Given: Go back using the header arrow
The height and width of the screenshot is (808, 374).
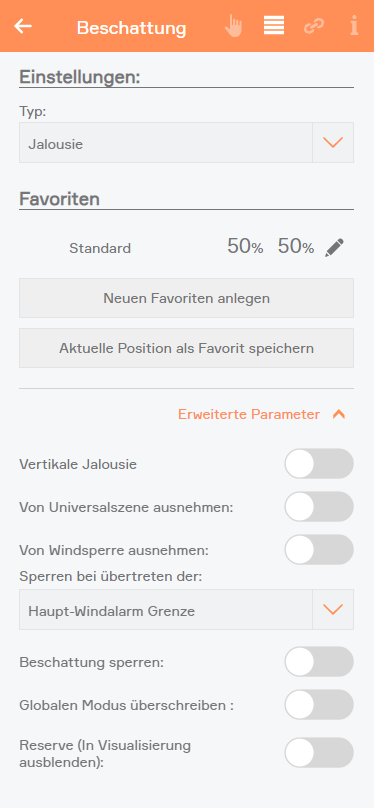Looking at the screenshot, I should (x=23, y=26).
